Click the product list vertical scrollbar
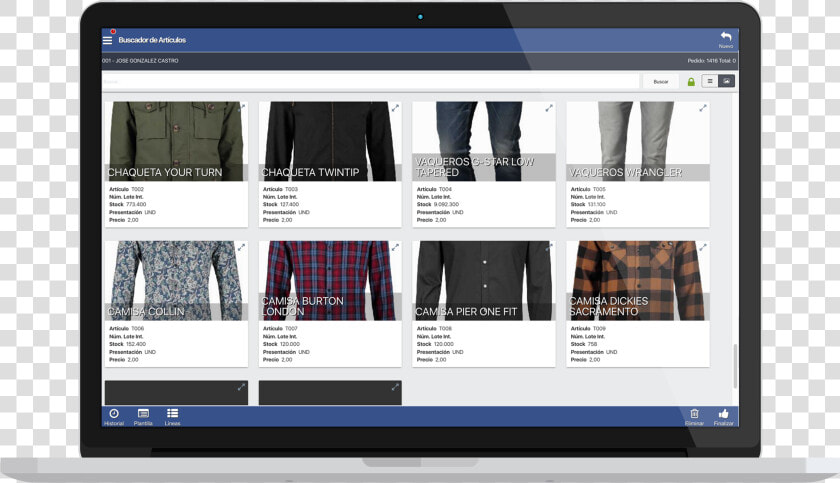 [x=736, y=366]
